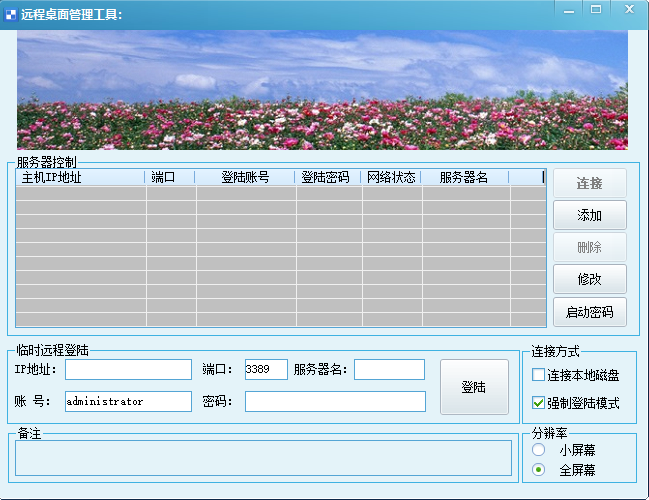Click the 登陆 button
The image size is (649, 500).
(x=474, y=387)
